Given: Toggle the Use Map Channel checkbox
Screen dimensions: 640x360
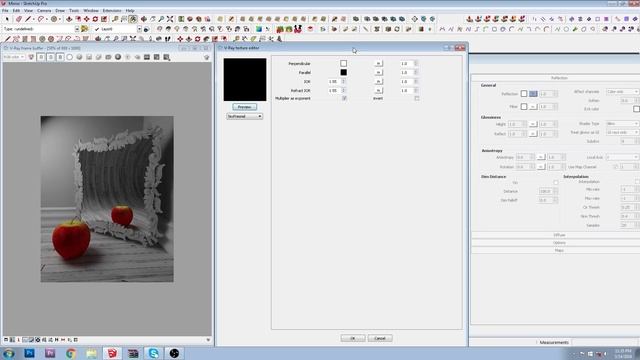Looking at the screenshot, I should [x=615, y=167].
